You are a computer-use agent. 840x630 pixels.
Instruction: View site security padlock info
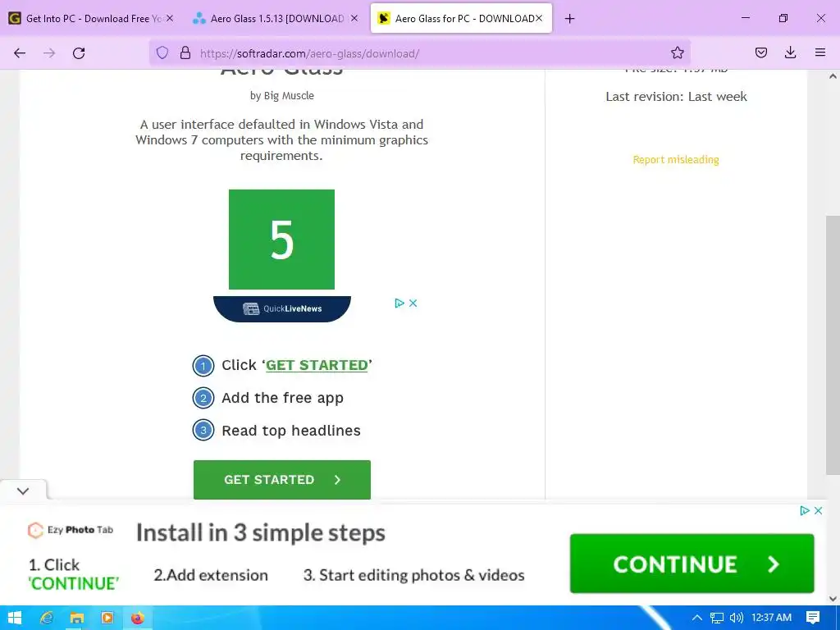[185, 52]
